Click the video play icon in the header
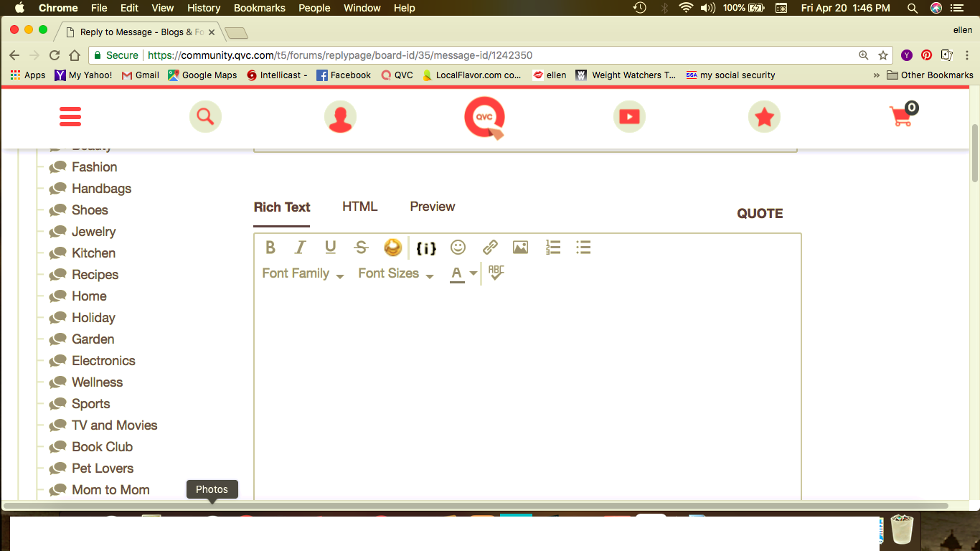This screenshot has width=980, height=551. point(629,116)
